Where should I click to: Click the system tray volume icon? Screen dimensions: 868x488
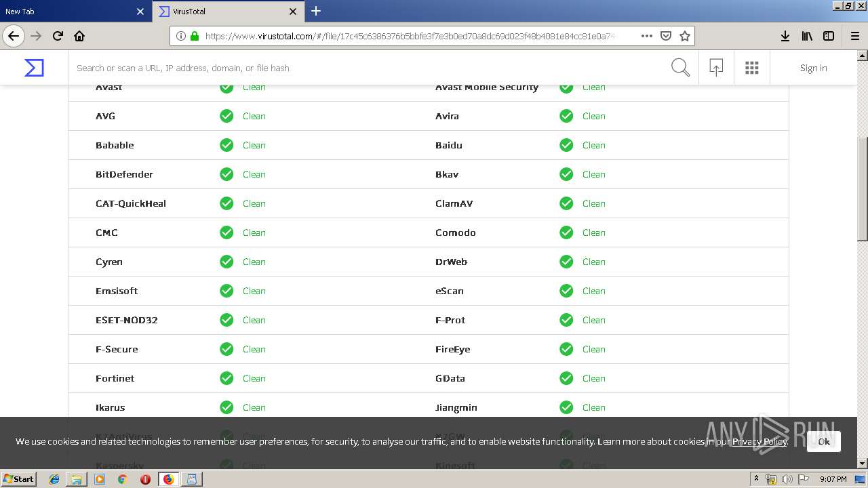coord(787,479)
